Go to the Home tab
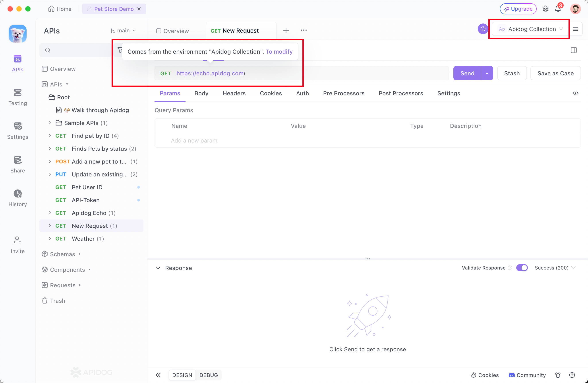588x383 pixels. point(60,9)
